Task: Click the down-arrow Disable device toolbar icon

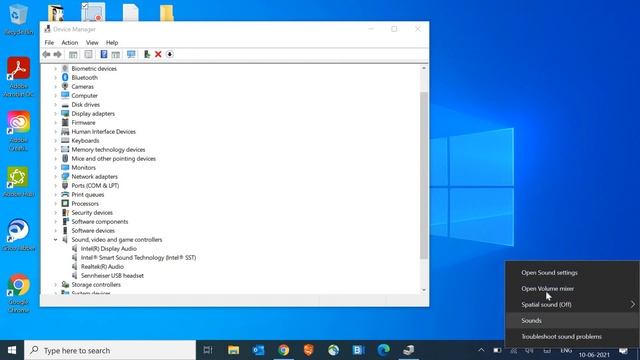Action: tap(169, 54)
